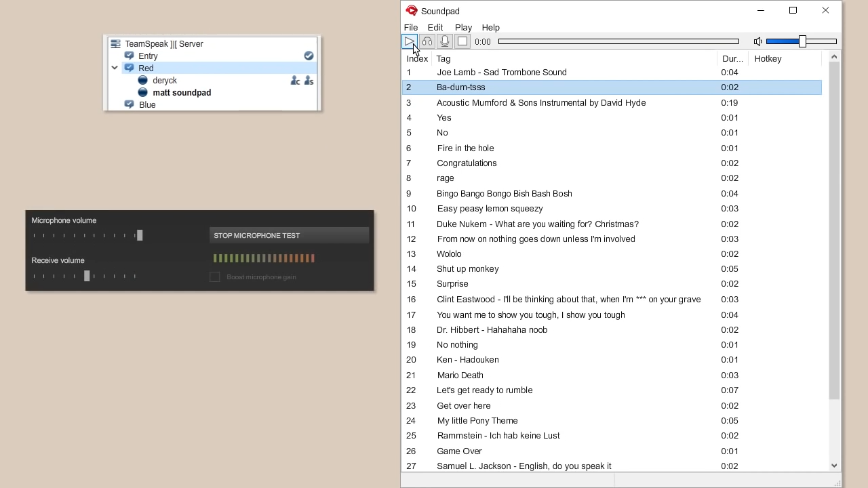
Task: Click the headphones play button in Soundpad
Action: [427, 41]
